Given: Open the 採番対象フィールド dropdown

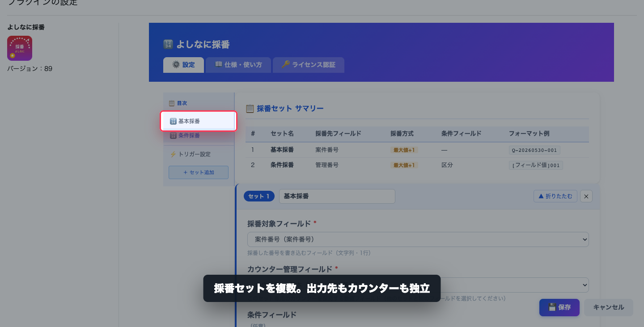Looking at the screenshot, I should [418, 239].
